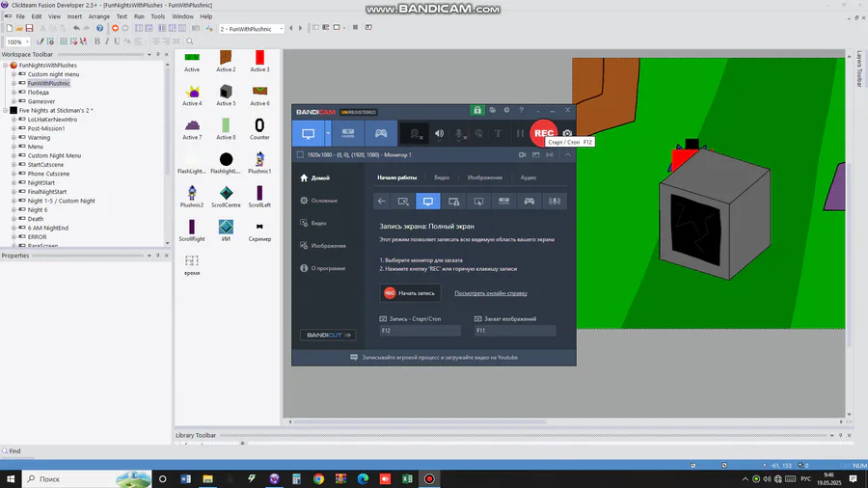Toggle Bandicam webcam overlay icon
Screen dimensions: 868x488
click(415, 133)
